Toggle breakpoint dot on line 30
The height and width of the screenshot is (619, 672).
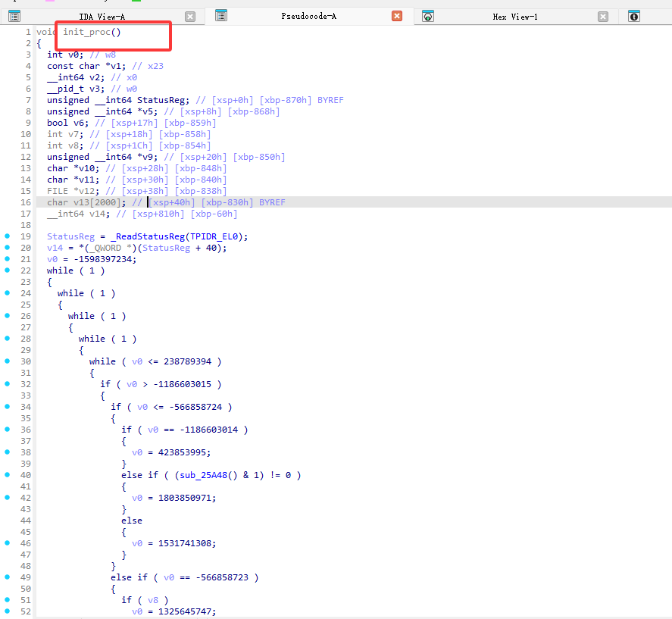point(8,361)
